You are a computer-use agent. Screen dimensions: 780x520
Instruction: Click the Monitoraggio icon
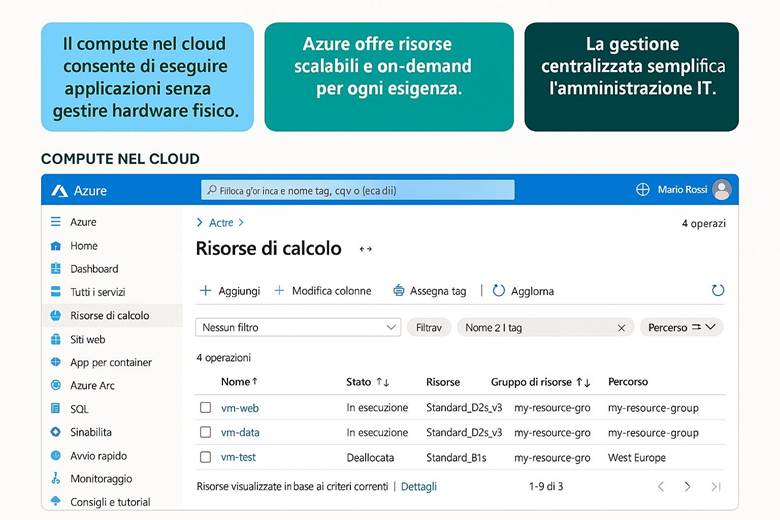point(56,479)
